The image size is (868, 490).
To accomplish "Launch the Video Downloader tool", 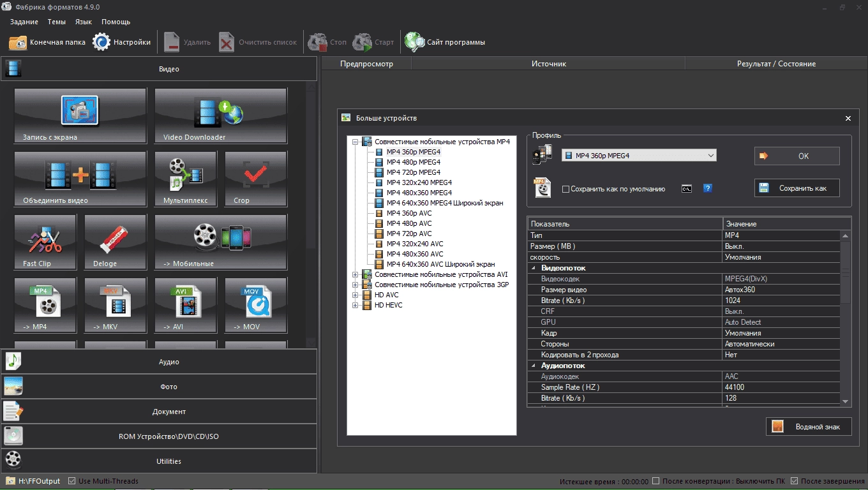I will pos(221,115).
